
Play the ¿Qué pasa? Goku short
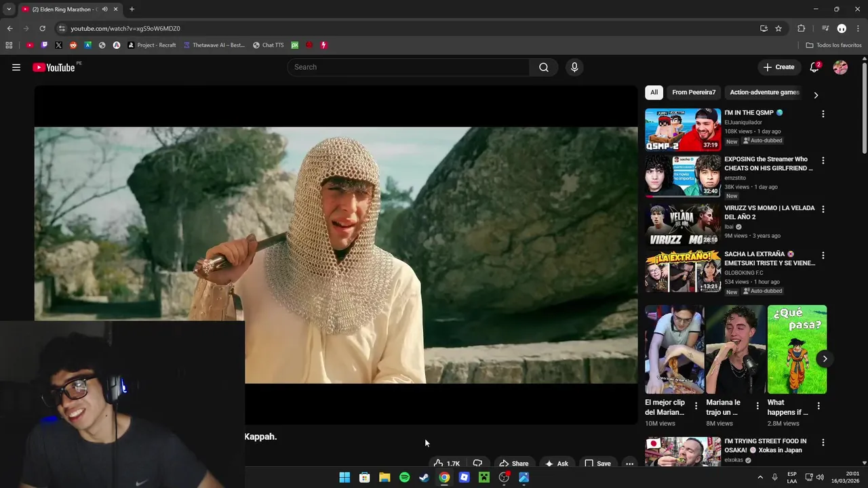pos(797,349)
